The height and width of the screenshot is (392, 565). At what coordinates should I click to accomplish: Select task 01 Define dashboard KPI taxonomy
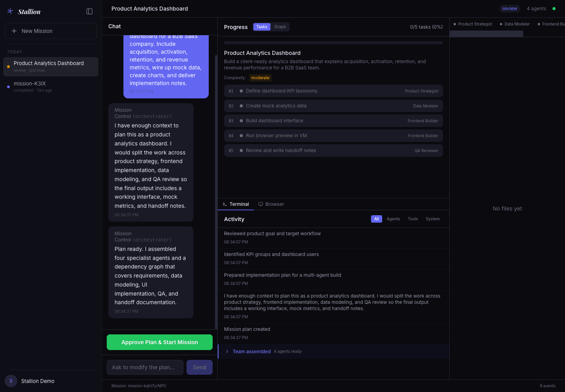tap(334, 91)
